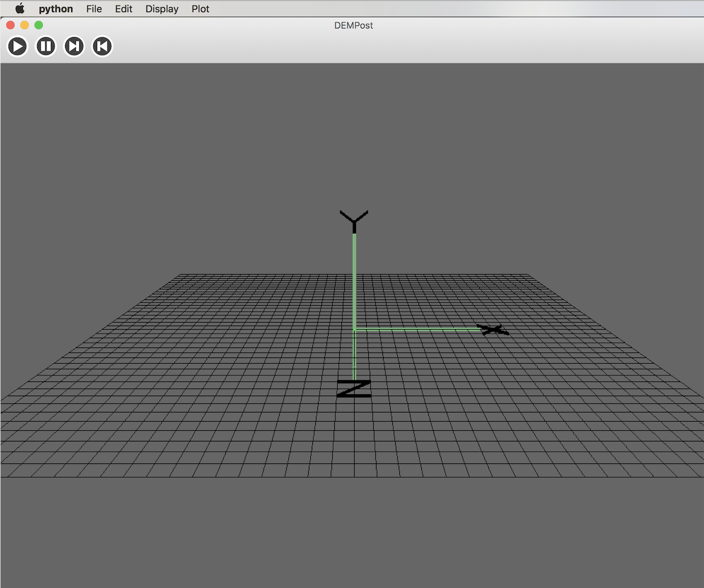This screenshot has width=704, height=588.
Task: Open the Edit menu
Action: click(124, 9)
